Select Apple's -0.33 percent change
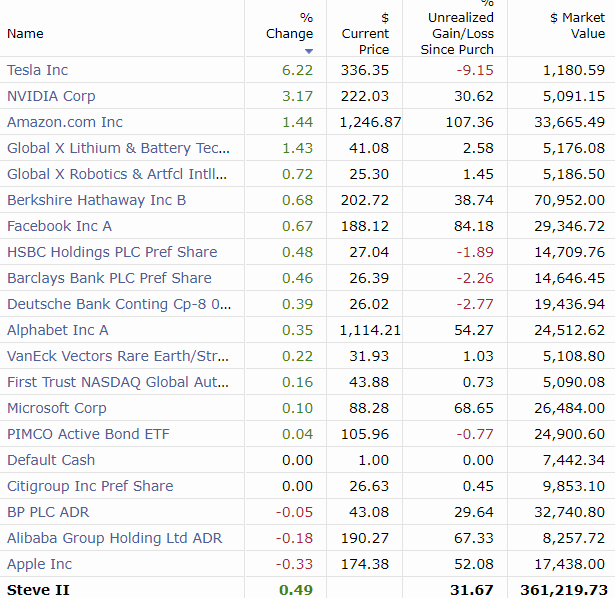615x598 pixels. click(294, 564)
